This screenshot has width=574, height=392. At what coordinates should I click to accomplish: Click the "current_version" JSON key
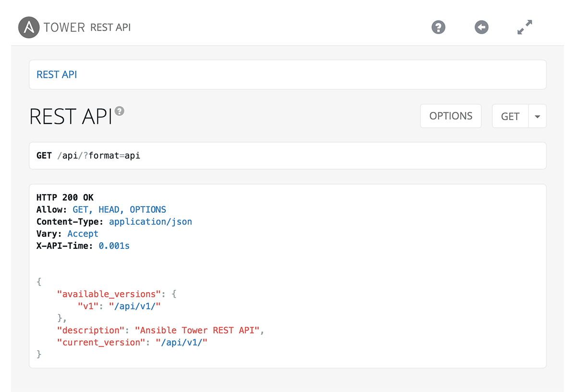pyautogui.click(x=101, y=342)
